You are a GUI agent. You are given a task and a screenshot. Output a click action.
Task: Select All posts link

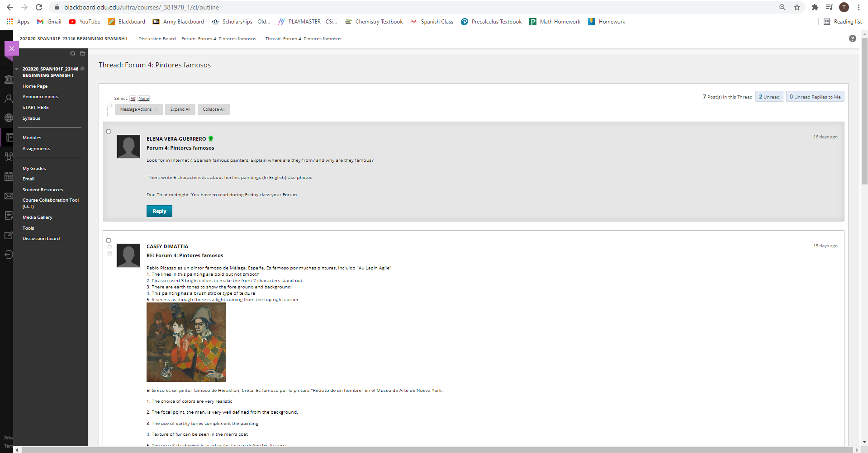coord(133,99)
